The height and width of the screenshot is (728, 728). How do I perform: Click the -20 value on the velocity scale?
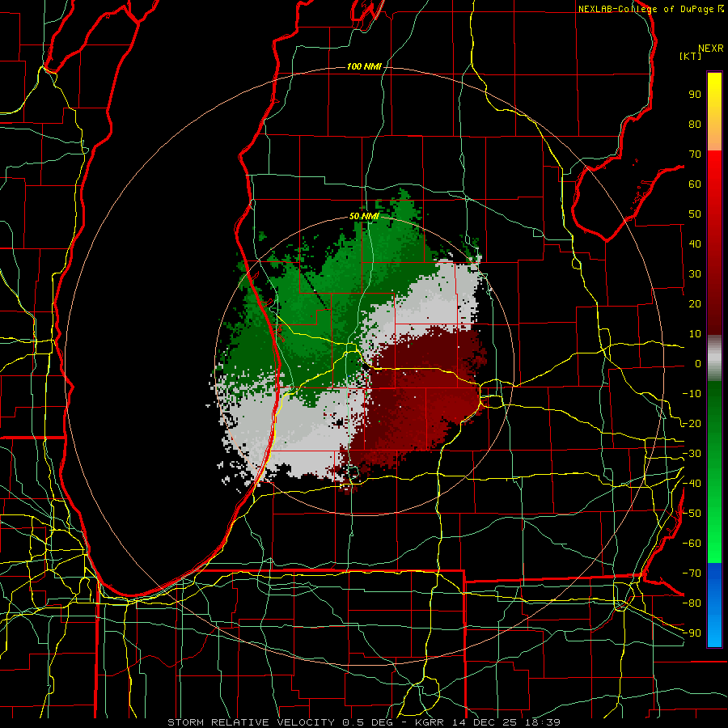[692, 424]
